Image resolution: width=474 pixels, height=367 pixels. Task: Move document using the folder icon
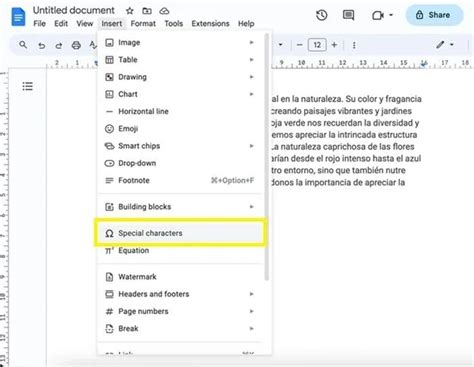coord(147,11)
